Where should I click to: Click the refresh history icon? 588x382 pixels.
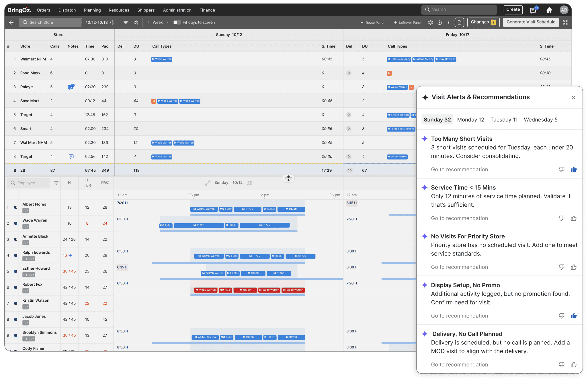pyautogui.click(x=439, y=22)
